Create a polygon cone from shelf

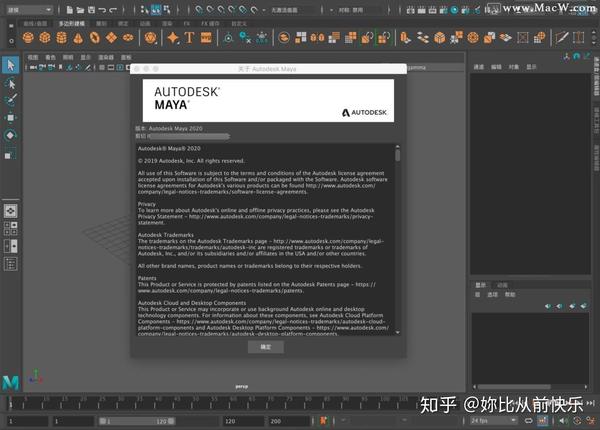pos(78,37)
